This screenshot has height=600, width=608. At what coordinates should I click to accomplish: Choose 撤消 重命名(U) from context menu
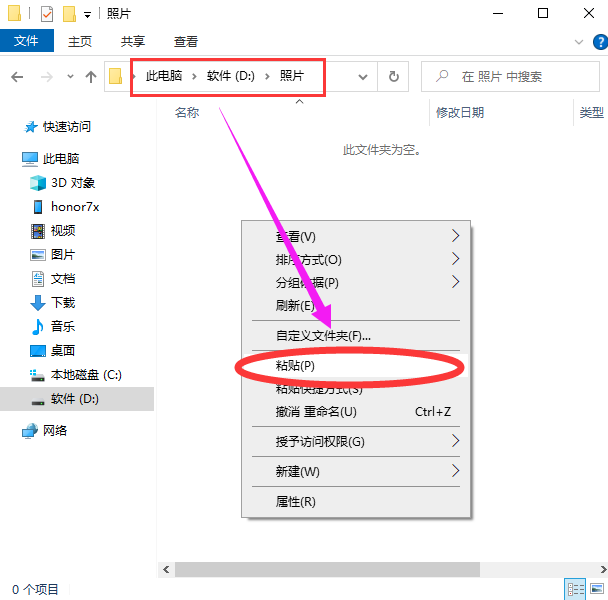[356, 412]
